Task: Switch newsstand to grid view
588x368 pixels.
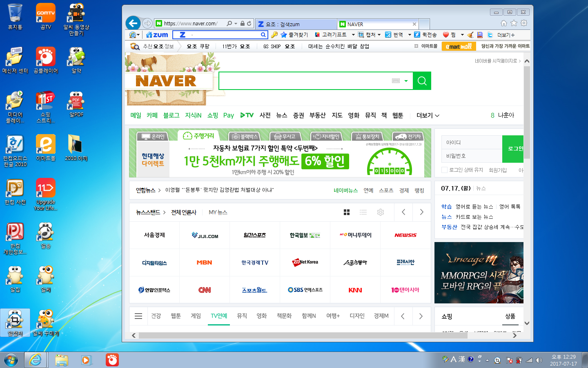Action: point(347,212)
